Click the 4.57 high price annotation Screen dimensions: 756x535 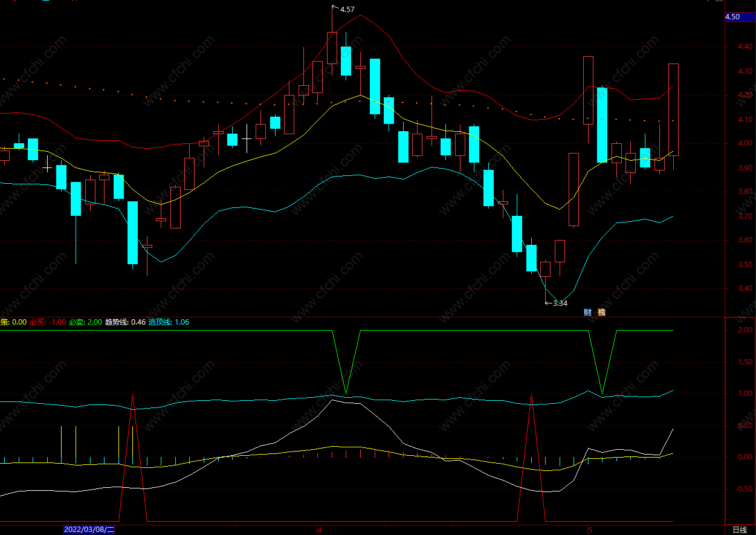coord(347,10)
